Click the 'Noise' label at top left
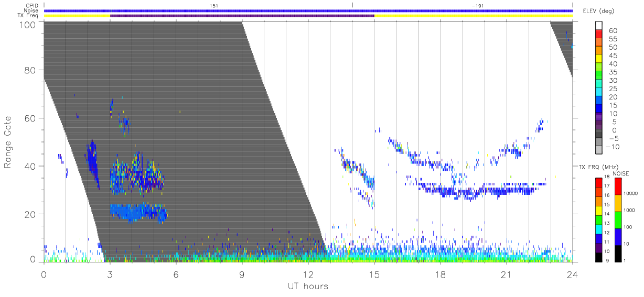Image resolution: width=644 pixels, height=297 pixels. click(31, 10)
